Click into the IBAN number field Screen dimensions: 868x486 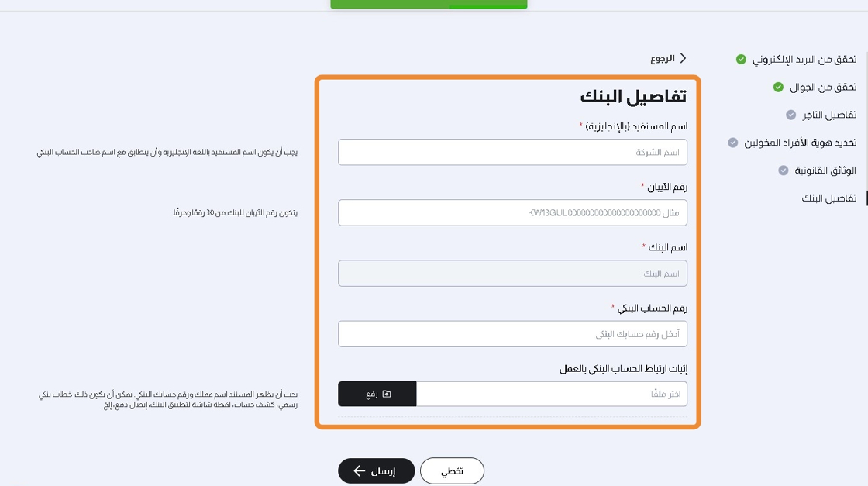pos(512,212)
